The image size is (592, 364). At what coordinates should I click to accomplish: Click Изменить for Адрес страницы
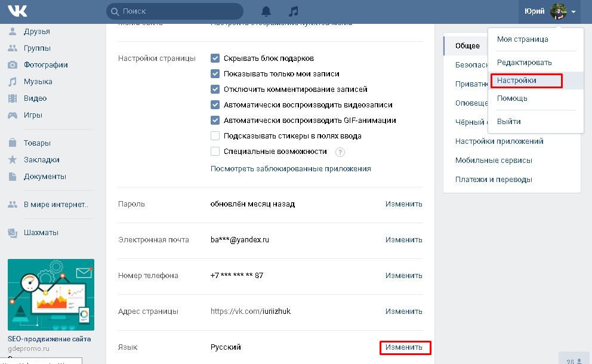[x=403, y=311]
